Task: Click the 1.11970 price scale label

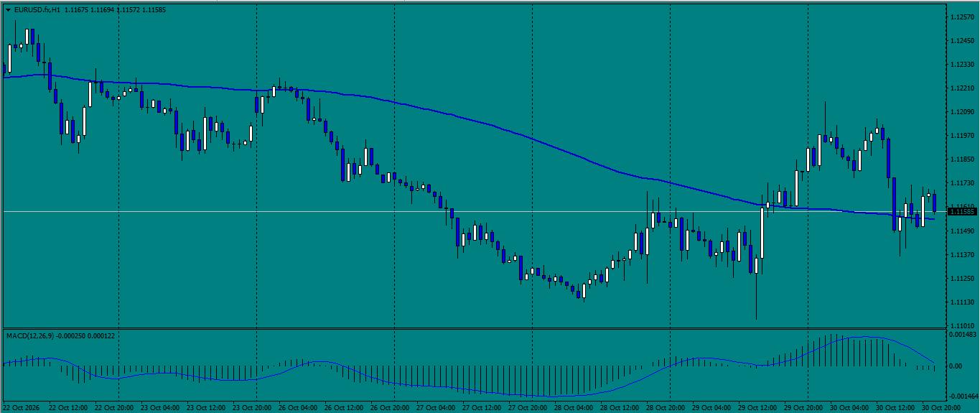Action: coord(961,136)
